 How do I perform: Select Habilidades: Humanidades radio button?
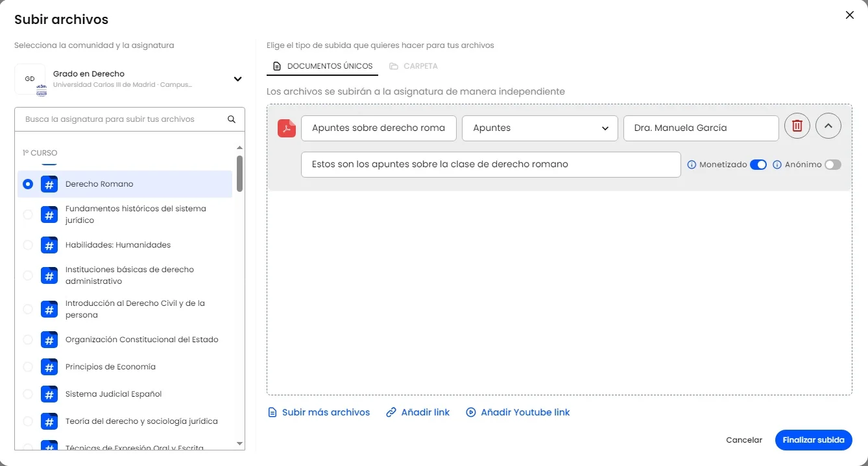[28, 245]
